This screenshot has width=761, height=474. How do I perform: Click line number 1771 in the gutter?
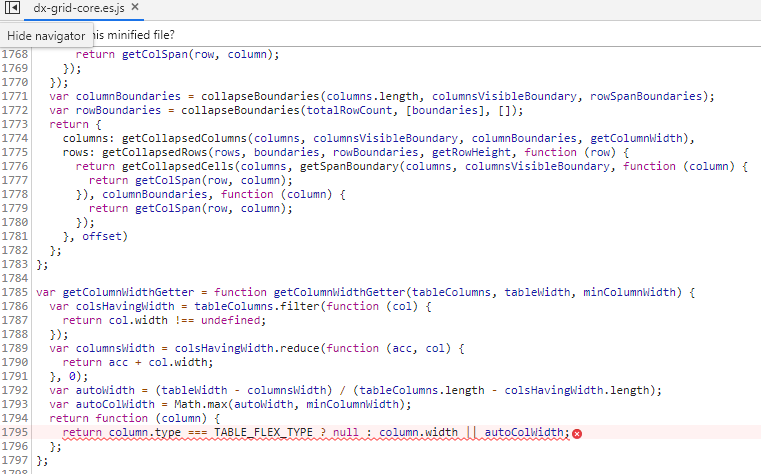(x=15, y=96)
